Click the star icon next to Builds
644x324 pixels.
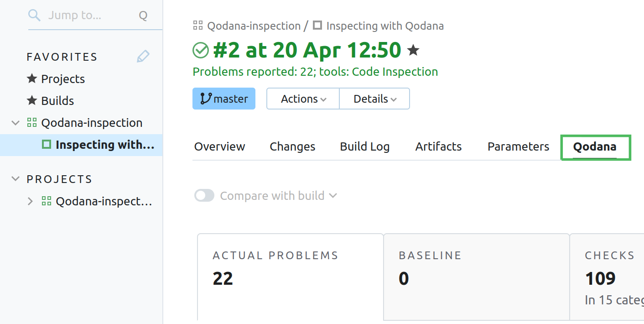pos(31,100)
